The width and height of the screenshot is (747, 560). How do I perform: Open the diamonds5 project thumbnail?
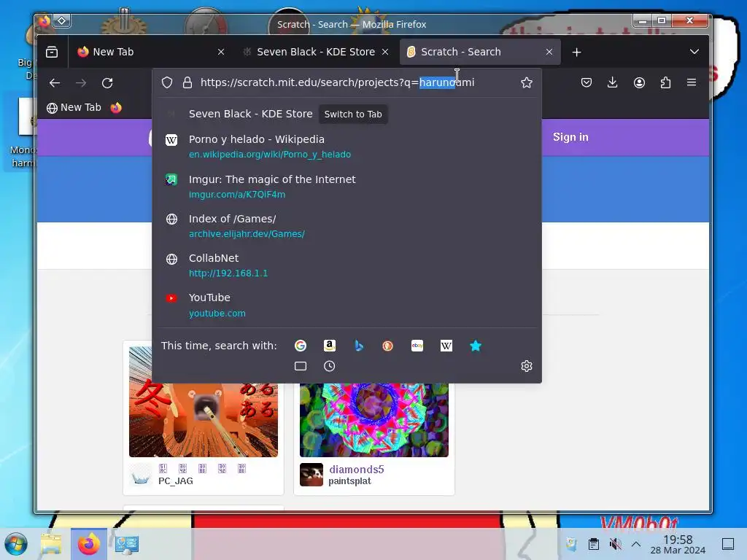374,420
